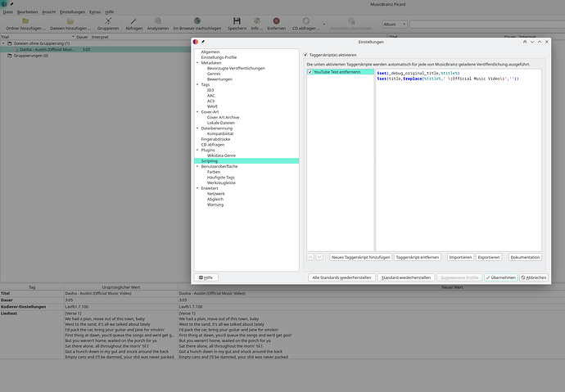Click Alle Standards wiederherstellen button
The width and height of the screenshot is (565, 392).
341,277
